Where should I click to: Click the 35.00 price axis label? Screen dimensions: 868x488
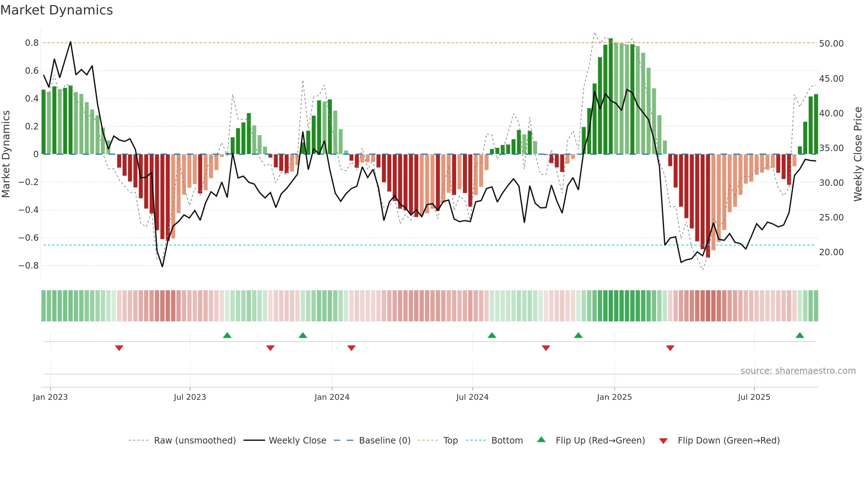831,148
